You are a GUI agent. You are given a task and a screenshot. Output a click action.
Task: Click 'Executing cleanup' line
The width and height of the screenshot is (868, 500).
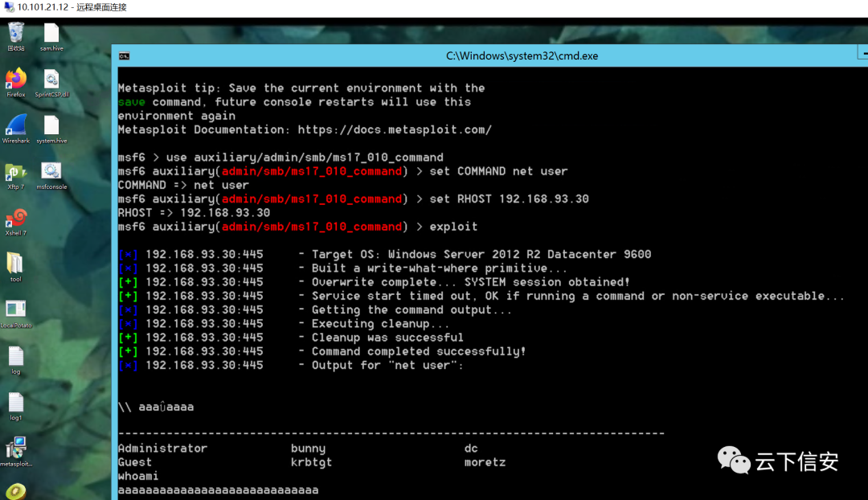pos(284,323)
